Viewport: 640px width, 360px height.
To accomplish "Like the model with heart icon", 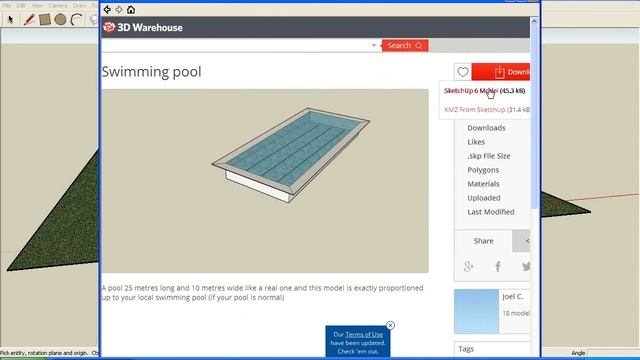I will point(462,72).
